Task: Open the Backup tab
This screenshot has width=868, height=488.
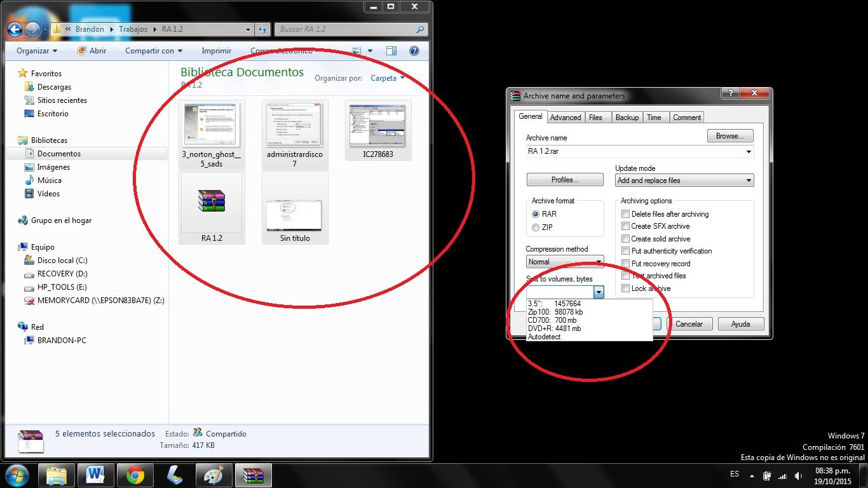Action: [x=627, y=118]
